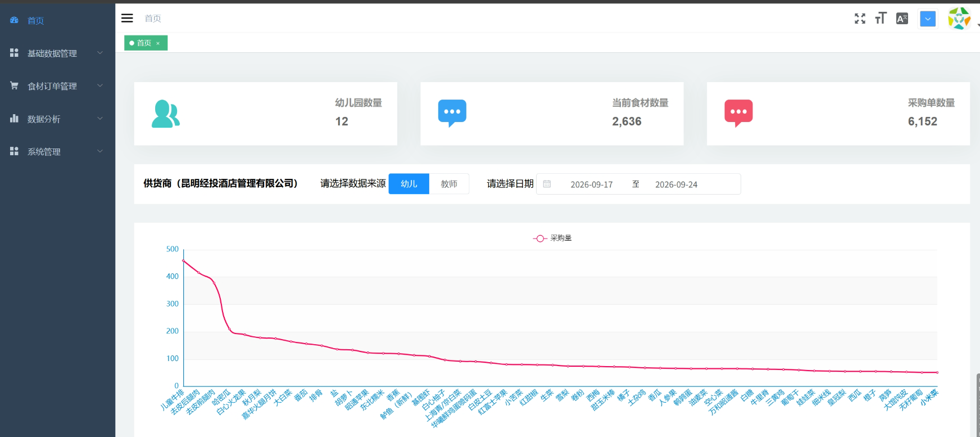This screenshot has width=980, height=437.
Task: Click the fullscreen toggle icon
Action: coord(860,19)
